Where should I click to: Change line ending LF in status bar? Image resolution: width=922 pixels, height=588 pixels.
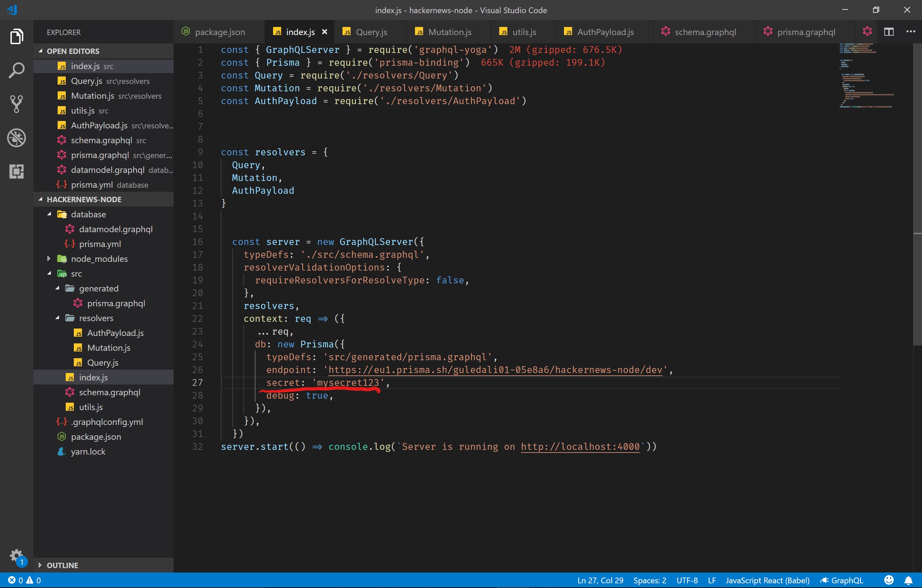[x=712, y=580]
